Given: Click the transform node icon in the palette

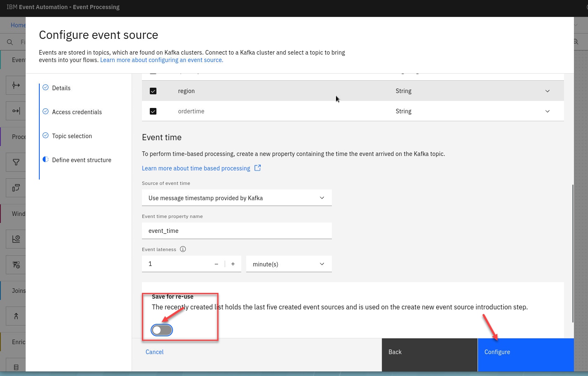Looking at the screenshot, I should tap(16, 188).
